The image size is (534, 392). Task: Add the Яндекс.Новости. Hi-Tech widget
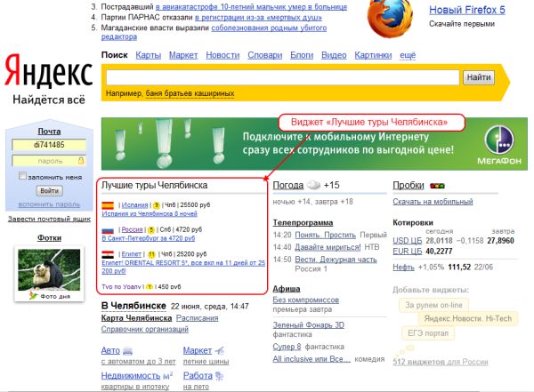tap(468, 318)
